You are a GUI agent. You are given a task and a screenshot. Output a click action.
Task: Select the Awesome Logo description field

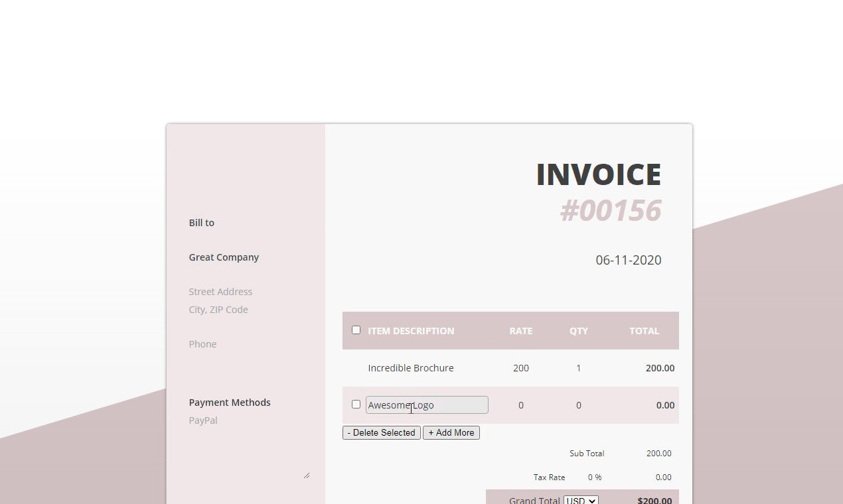coord(427,405)
